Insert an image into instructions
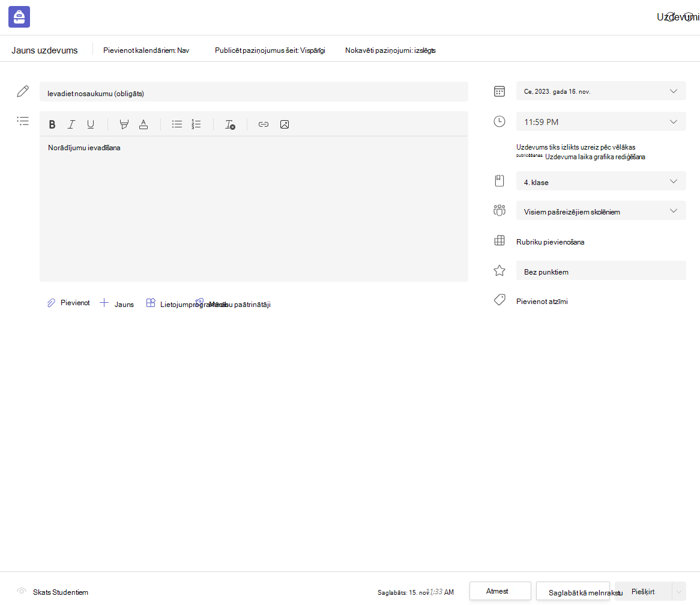 point(285,124)
